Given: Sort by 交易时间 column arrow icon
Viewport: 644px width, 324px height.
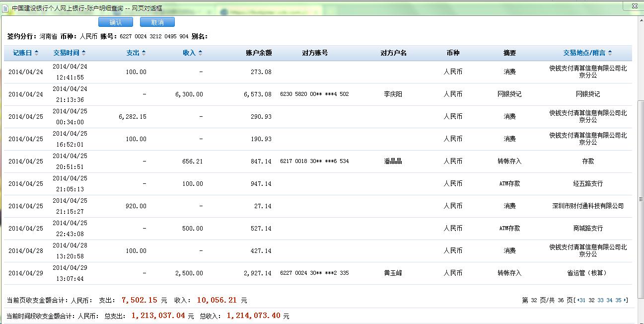Looking at the screenshot, I should coord(83,53).
